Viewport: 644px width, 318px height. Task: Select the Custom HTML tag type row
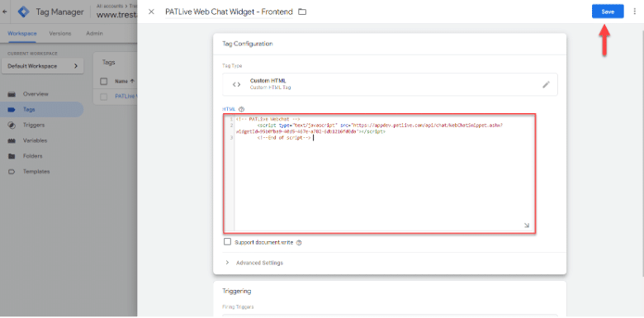390,84
